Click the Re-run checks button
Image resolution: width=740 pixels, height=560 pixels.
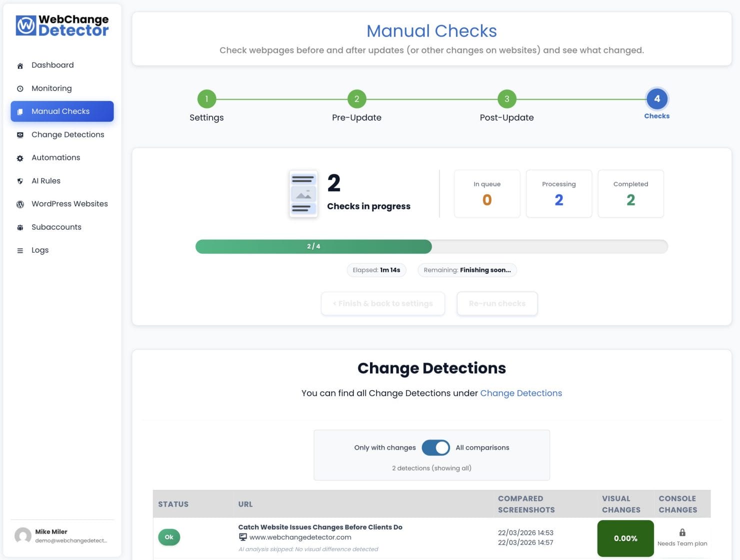point(497,303)
